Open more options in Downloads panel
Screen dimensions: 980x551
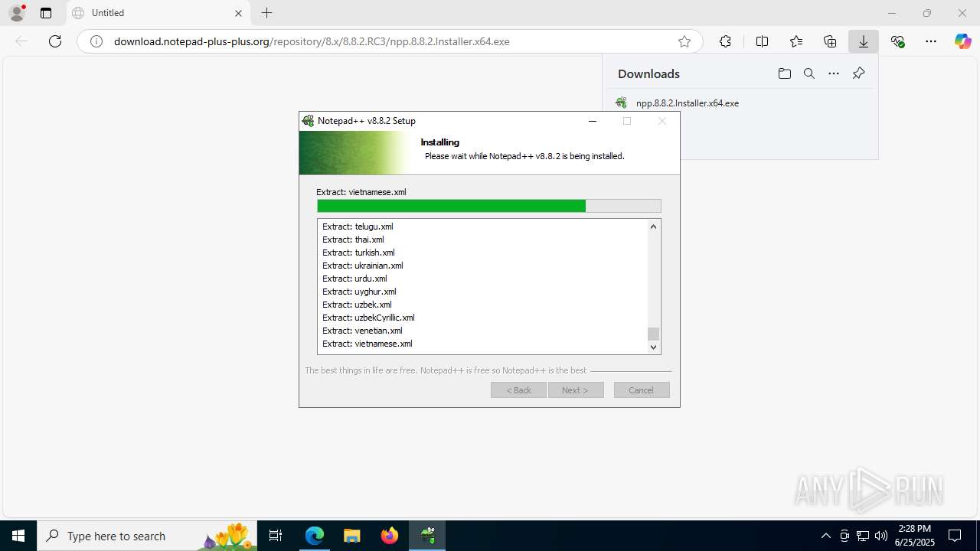click(x=834, y=73)
